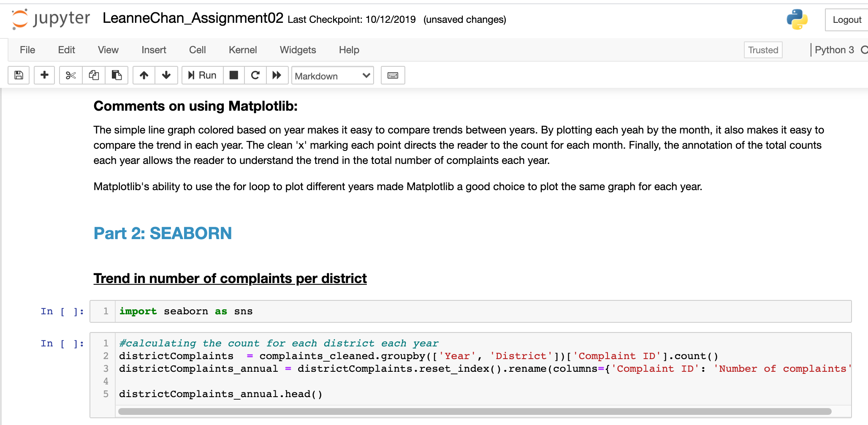Move selected cell up

coord(144,75)
